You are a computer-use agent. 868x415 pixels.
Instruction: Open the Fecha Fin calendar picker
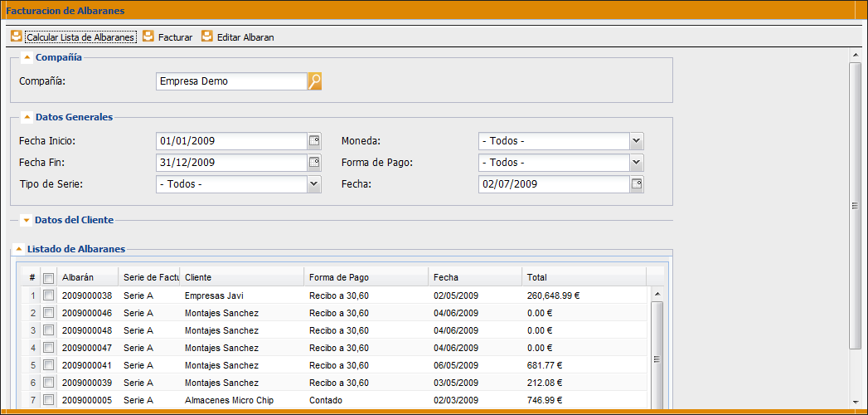314,163
